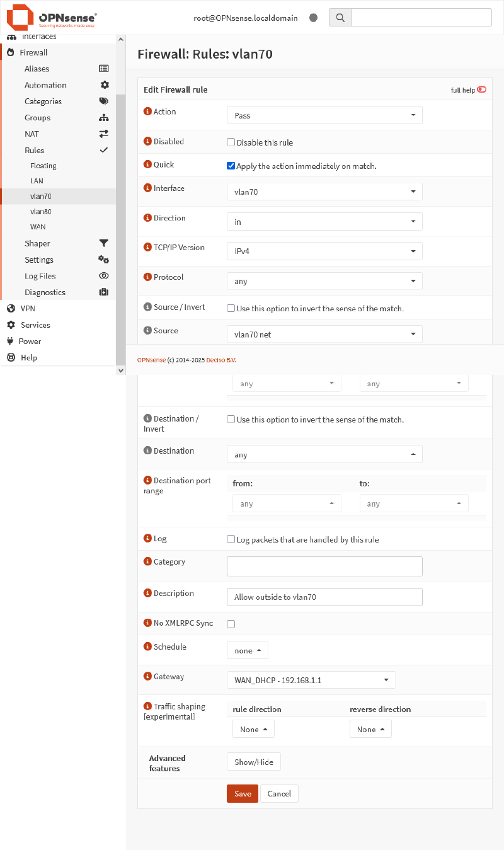Screen dimensions: 504x850
Task: Click the Groups hierarchy icon
Action: [x=104, y=118]
